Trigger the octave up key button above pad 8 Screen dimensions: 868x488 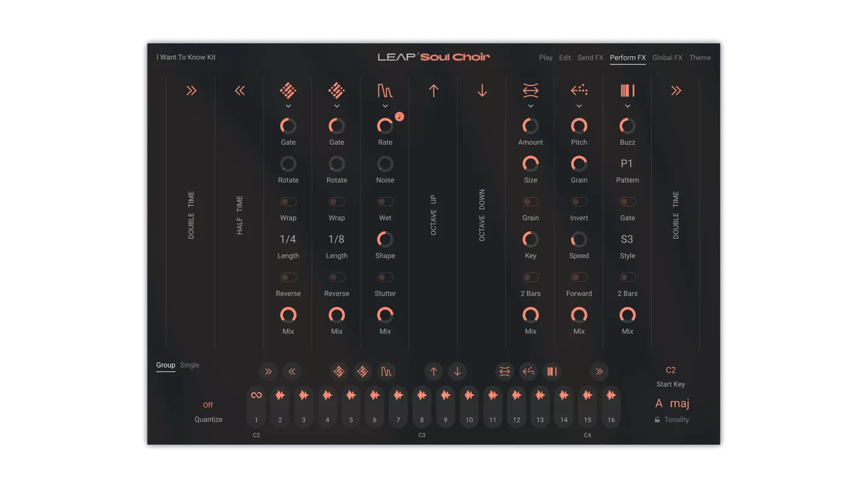[433, 372]
